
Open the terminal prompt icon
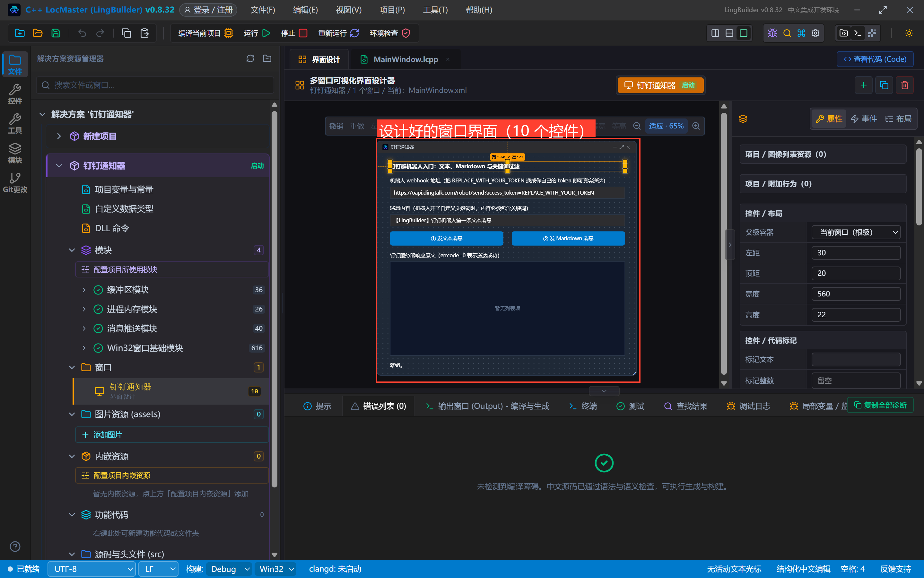(x=858, y=33)
